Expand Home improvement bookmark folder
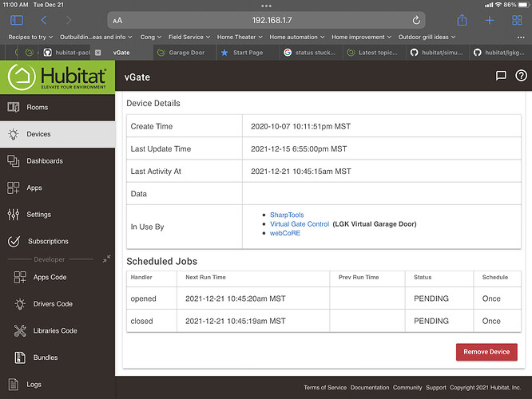This screenshot has height=399, width=532. [361, 37]
